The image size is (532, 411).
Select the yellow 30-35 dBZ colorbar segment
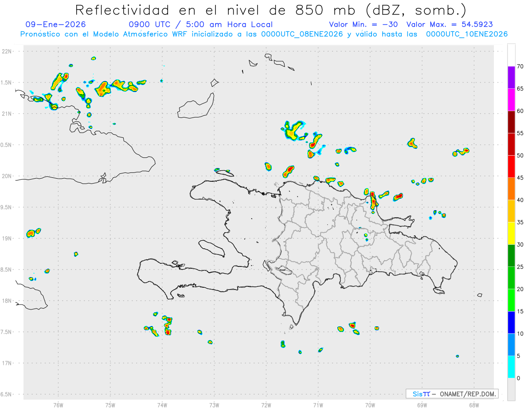pyautogui.click(x=511, y=233)
